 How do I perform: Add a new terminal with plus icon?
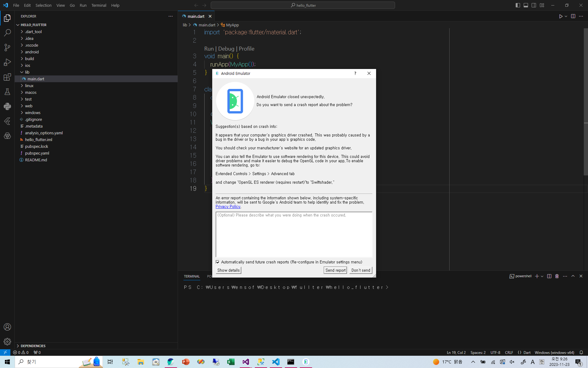(x=537, y=276)
